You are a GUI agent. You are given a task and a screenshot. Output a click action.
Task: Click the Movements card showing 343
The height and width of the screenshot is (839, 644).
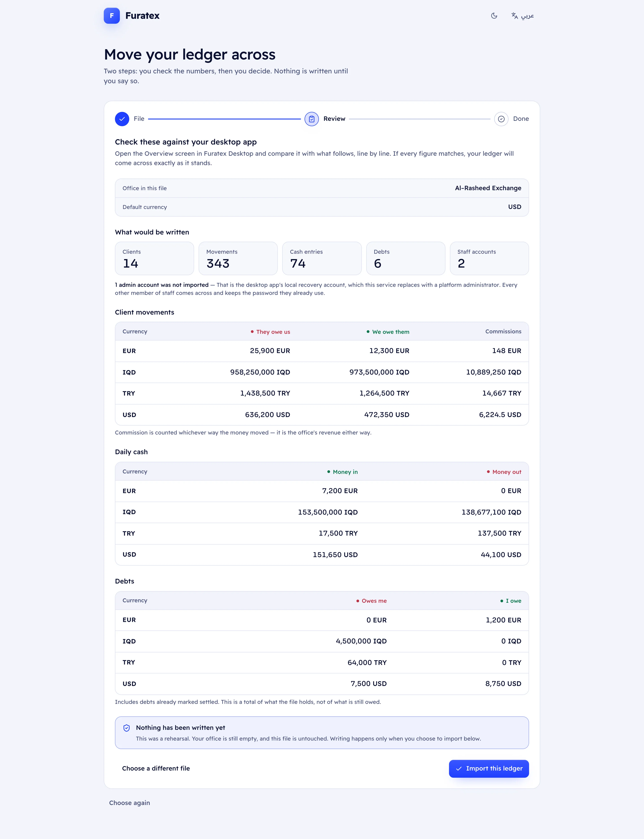238,258
